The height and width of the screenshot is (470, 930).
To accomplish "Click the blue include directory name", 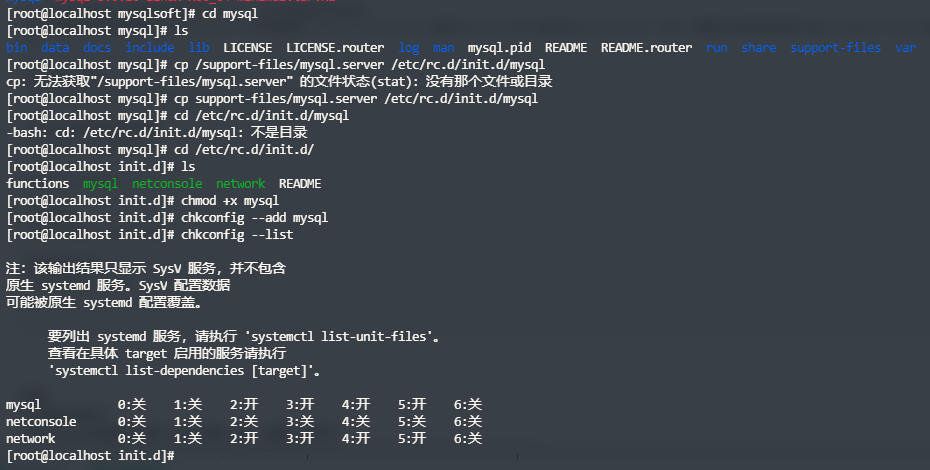I will [149, 48].
